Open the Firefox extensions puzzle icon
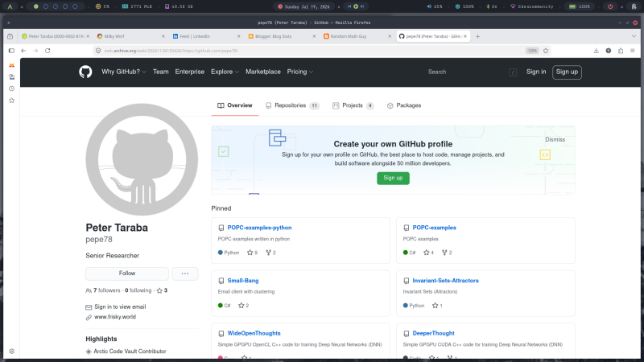The image size is (644, 362). [621, 51]
